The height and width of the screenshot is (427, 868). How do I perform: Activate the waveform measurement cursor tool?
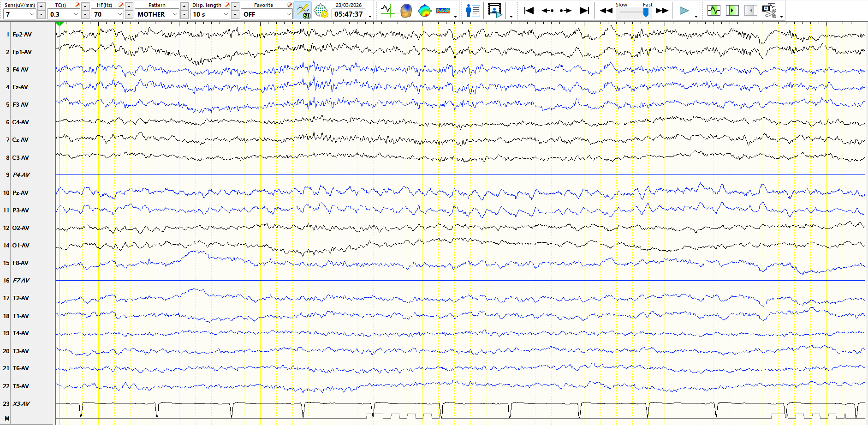coord(387,10)
